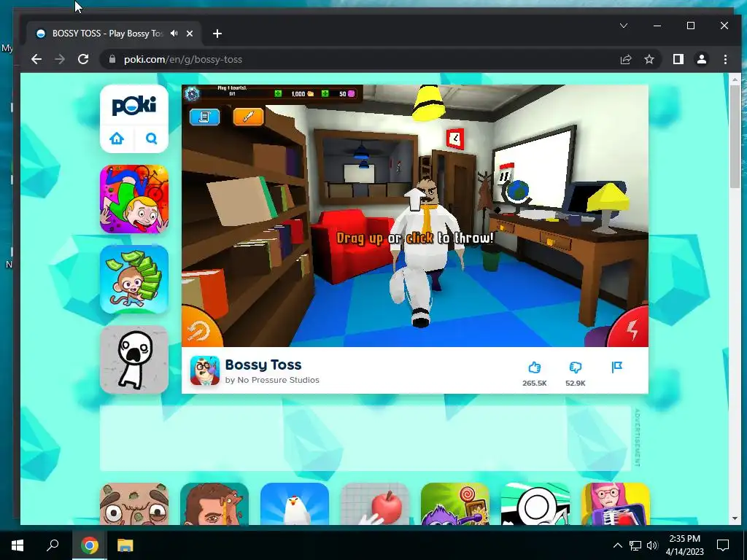Open Windows notification center

(x=723, y=545)
